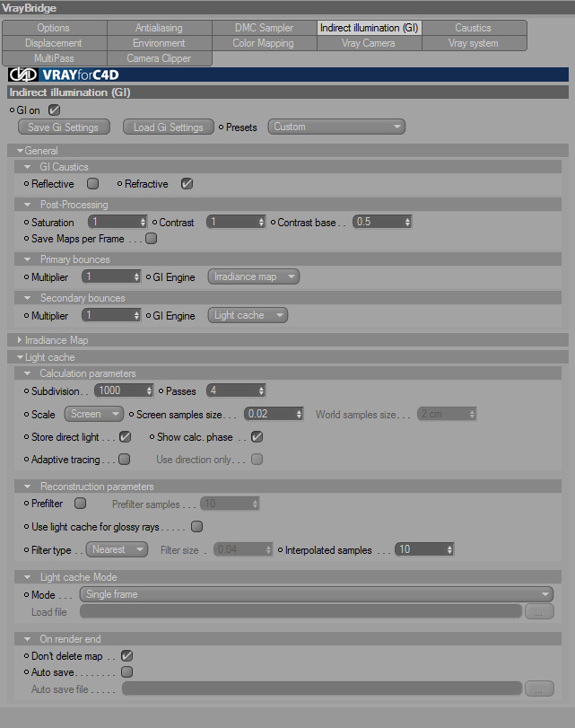Click the Contrast base spinner arrows
Image resolution: width=575 pixels, height=728 pixels.
[407, 222]
